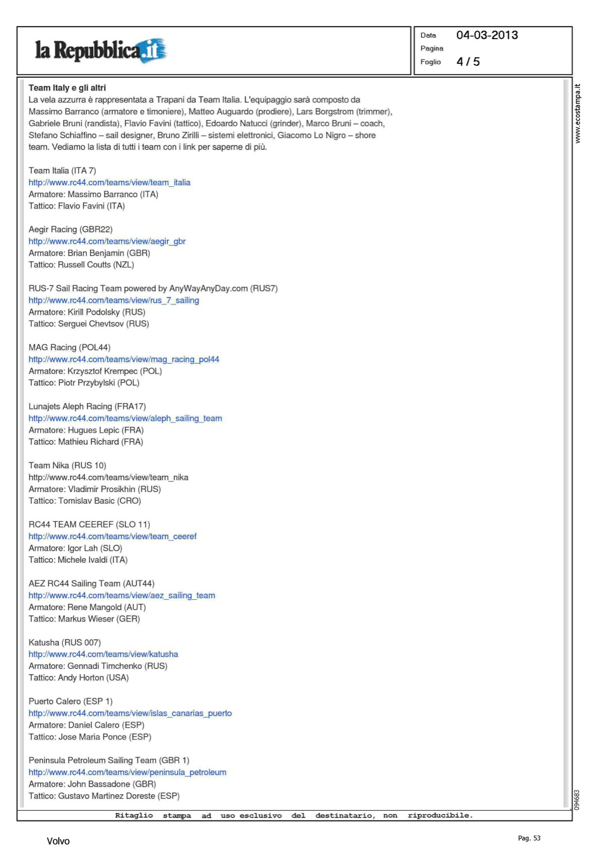Visit the aleph_sailing_team link
This screenshot has width=616, height=865.
125,418
